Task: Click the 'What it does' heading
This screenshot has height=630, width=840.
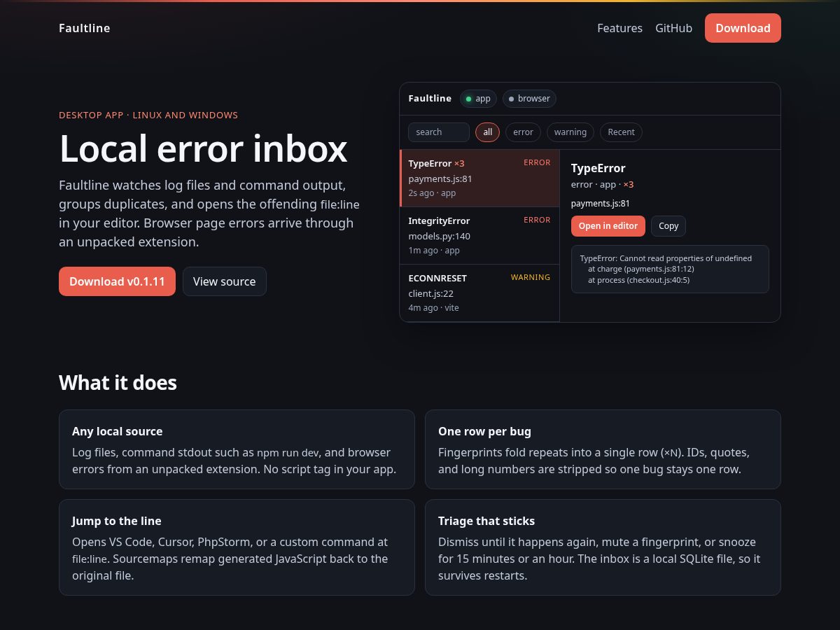Action: coord(118,383)
